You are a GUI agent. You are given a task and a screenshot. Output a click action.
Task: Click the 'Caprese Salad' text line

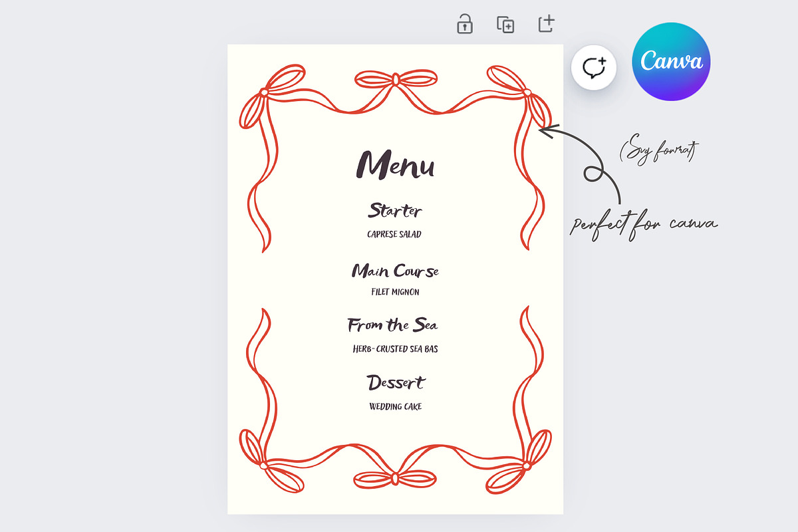click(x=394, y=234)
